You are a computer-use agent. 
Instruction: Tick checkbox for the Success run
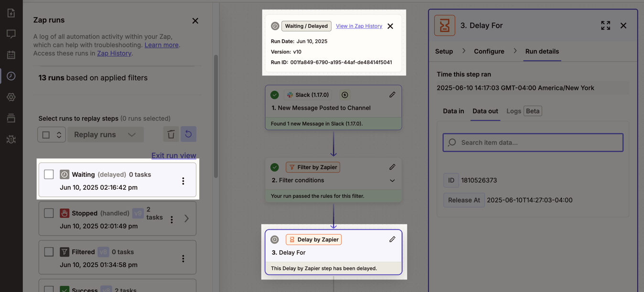(49, 290)
